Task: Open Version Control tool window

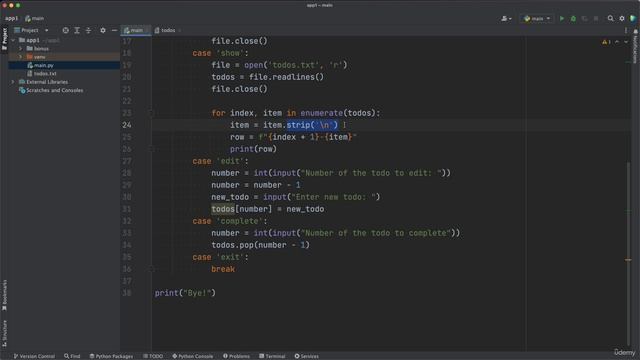Action: pyautogui.click(x=34, y=356)
